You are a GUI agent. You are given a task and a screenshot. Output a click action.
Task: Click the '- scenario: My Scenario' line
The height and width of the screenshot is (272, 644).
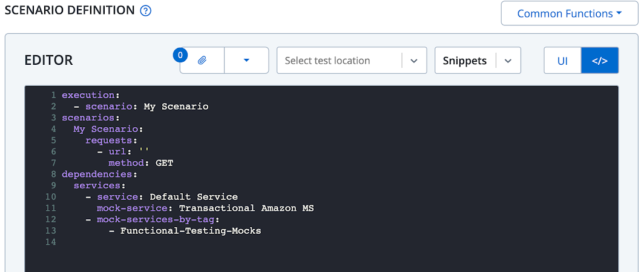[x=141, y=107]
